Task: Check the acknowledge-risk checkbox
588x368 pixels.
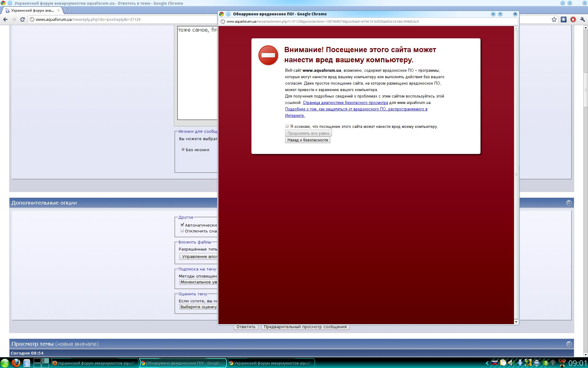Action: click(287, 126)
